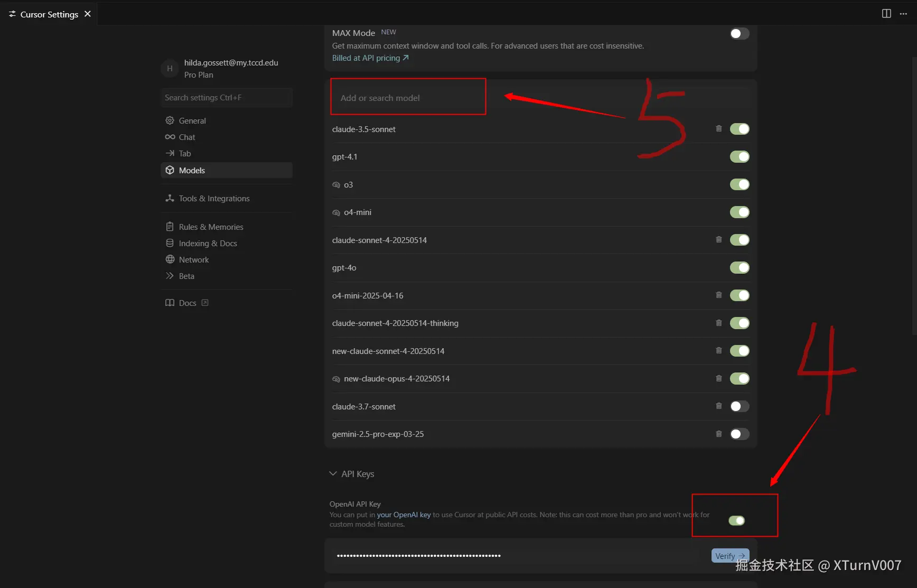Delete the claude-sonnet-4-20250514 model

[718, 239]
